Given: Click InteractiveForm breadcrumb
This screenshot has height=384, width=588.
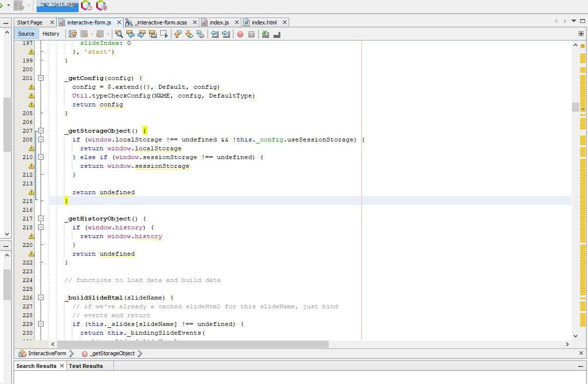Looking at the screenshot, I should [x=47, y=353].
